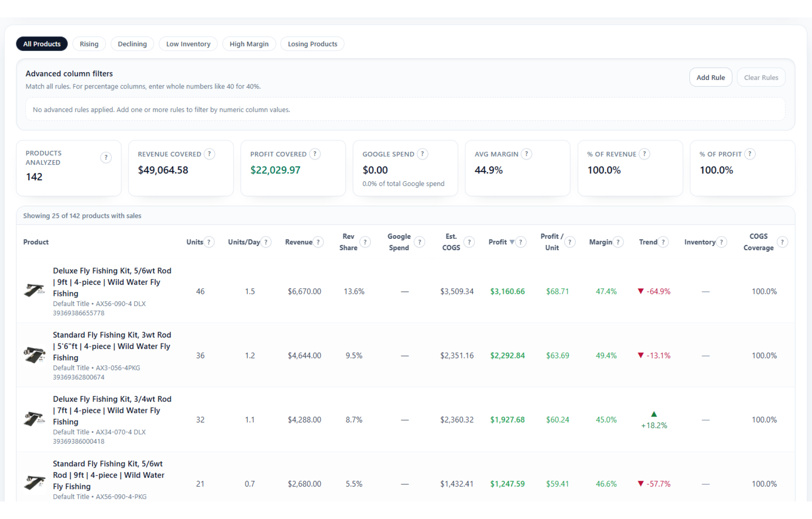
Task: Toggle sort arrow on Profit column
Action: (512, 242)
